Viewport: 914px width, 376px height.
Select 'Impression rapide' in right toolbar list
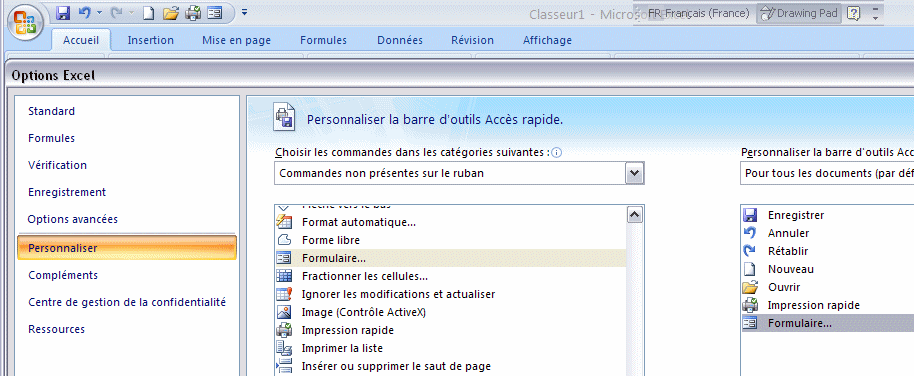[x=828, y=305]
